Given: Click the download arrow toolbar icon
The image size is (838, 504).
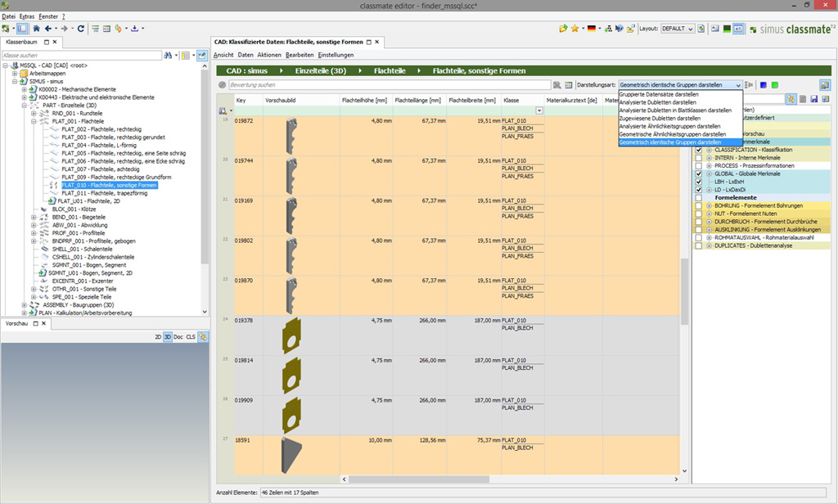Looking at the screenshot, I should click(x=135, y=29).
